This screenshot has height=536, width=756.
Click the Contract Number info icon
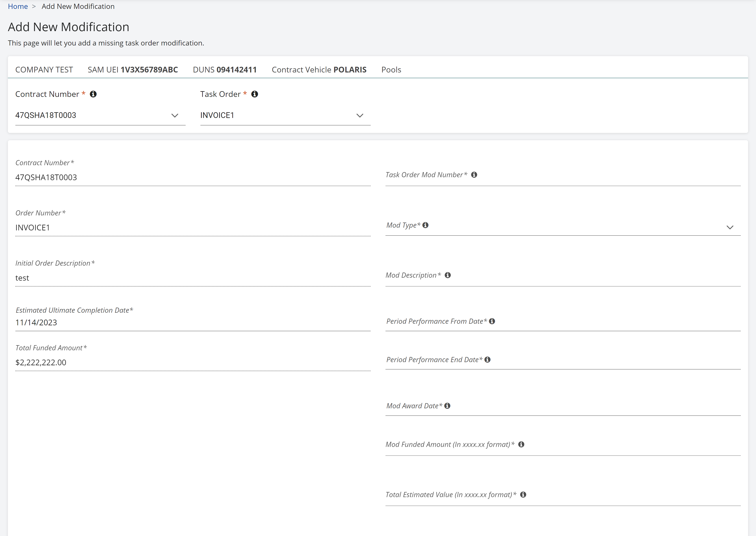(94, 94)
